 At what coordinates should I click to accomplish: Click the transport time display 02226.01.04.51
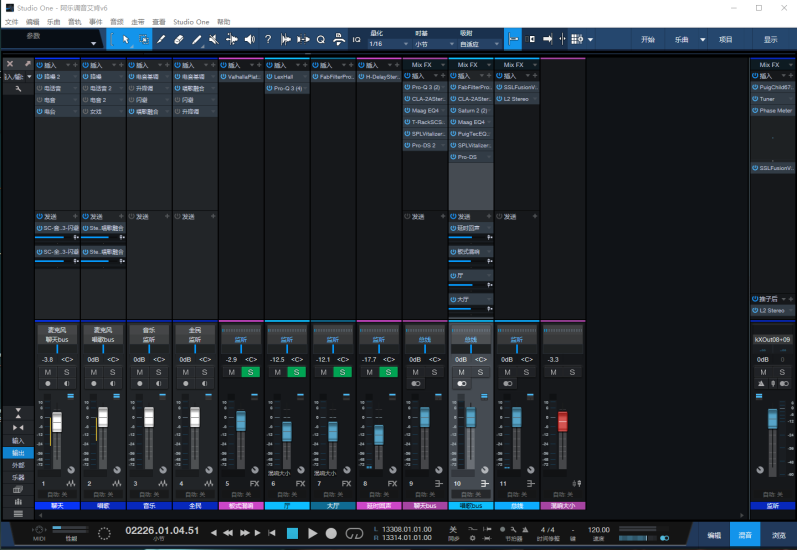162,530
